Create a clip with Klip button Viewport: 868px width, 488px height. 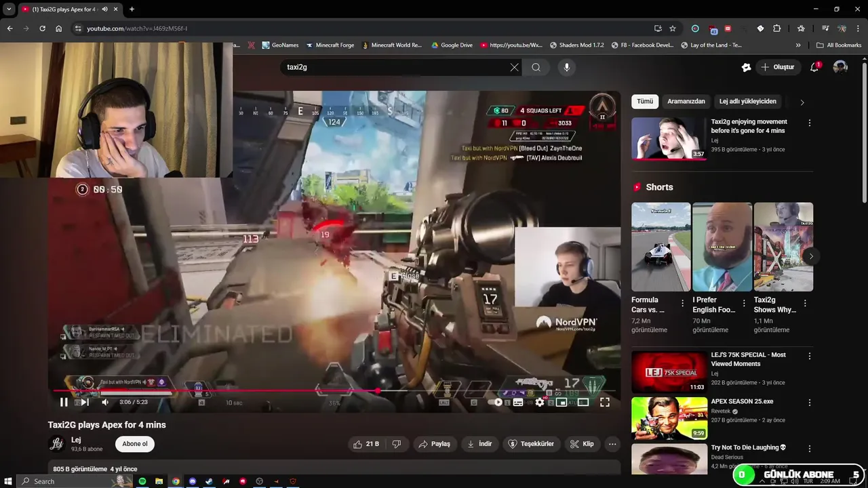(x=582, y=444)
